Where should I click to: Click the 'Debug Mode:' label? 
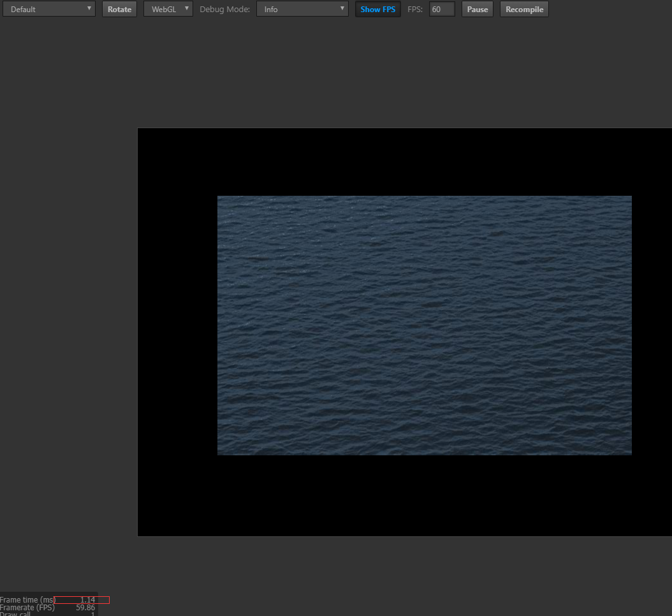(224, 9)
